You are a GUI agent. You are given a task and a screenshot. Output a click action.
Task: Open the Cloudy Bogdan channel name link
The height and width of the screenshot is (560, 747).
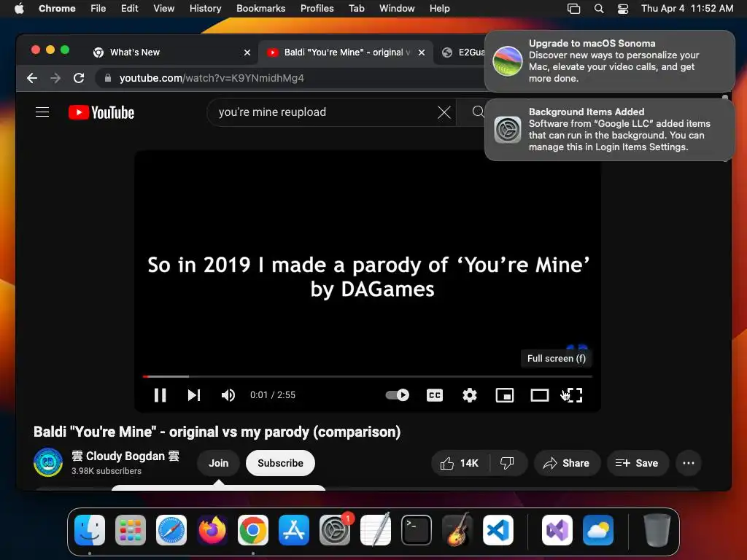tap(125, 456)
